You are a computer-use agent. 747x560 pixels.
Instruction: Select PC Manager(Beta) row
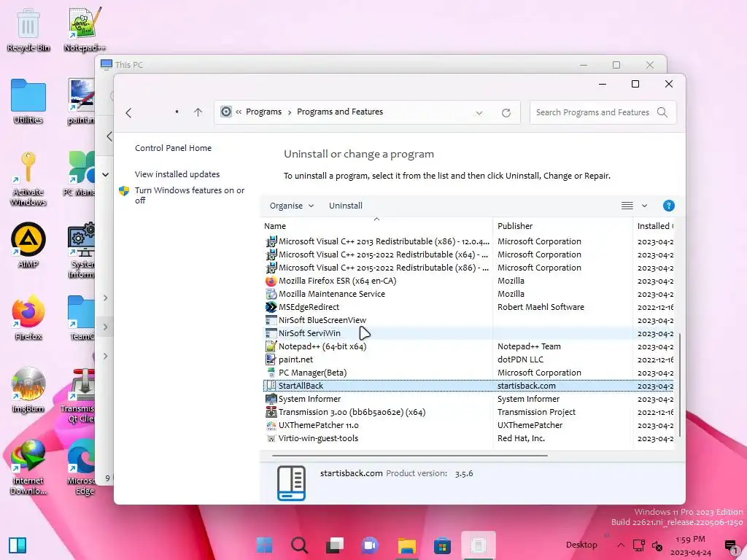469,373
